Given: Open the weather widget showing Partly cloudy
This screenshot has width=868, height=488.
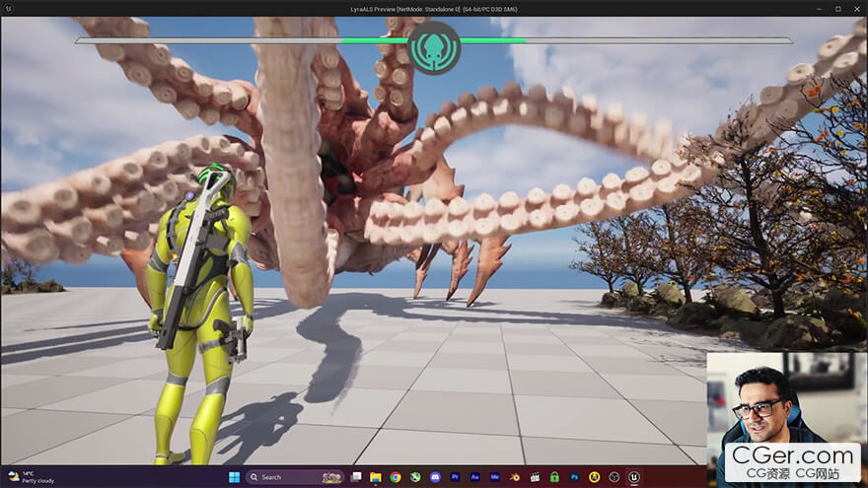Looking at the screenshot, I should (x=31, y=477).
